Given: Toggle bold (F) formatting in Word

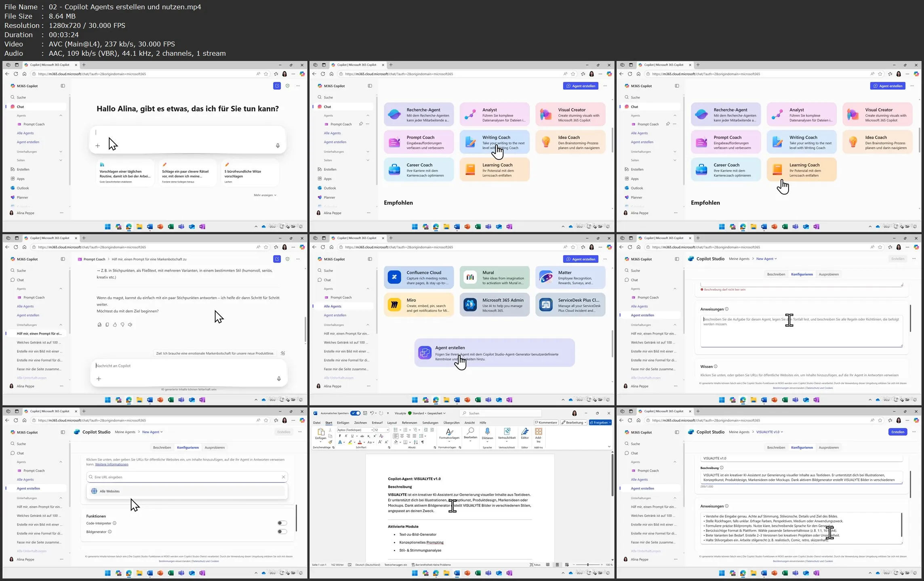Looking at the screenshot, I should click(340, 436).
